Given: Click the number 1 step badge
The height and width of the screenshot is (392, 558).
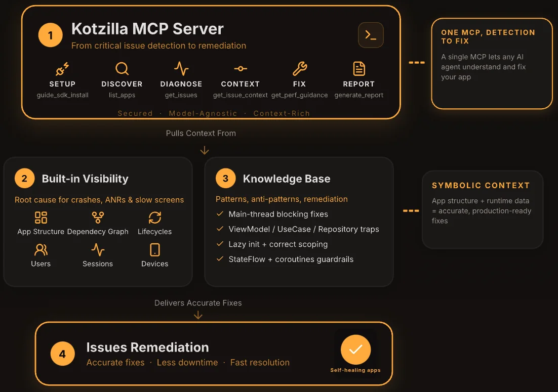Looking at the screenshot, I should [x=50, y=35].
